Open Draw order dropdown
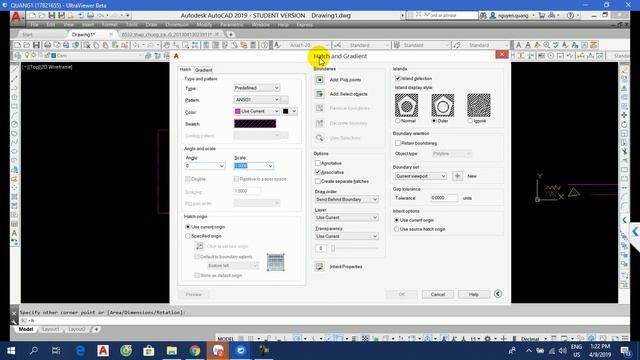The height and width of the screenshot is (360, 640). [347, 199]
